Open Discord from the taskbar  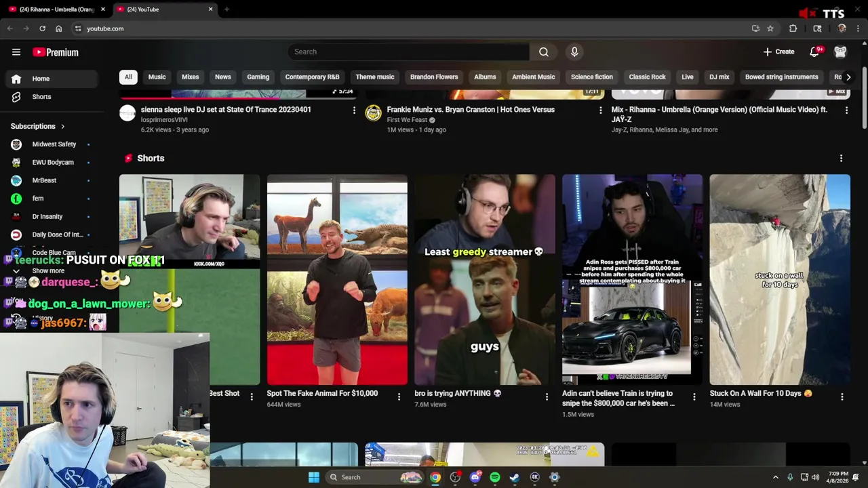point(475,477)
